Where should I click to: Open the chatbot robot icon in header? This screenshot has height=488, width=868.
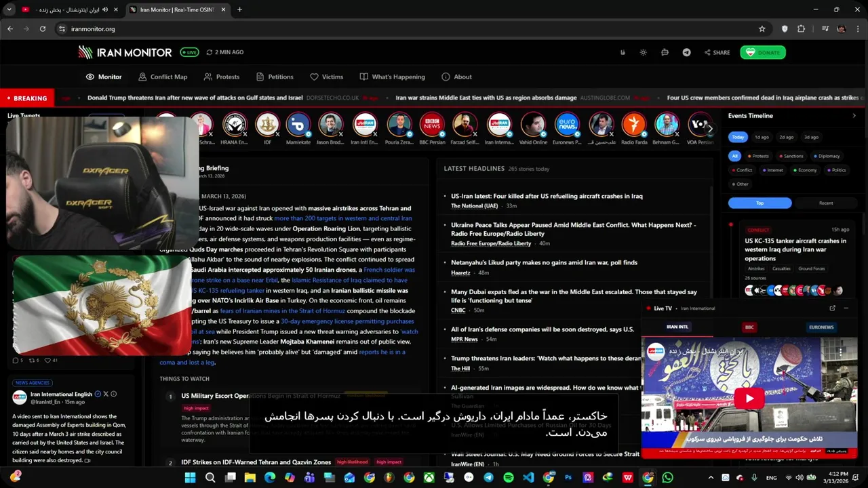tap(665, 52)
